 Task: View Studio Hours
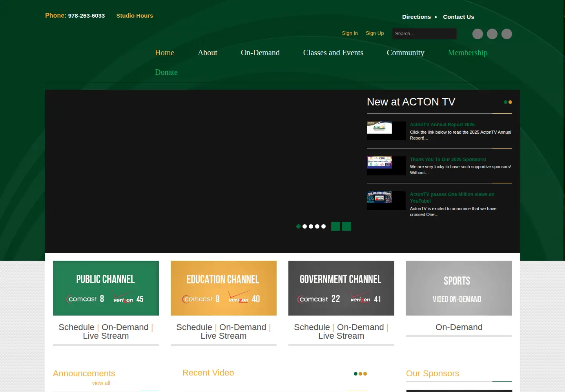point(135,16)
